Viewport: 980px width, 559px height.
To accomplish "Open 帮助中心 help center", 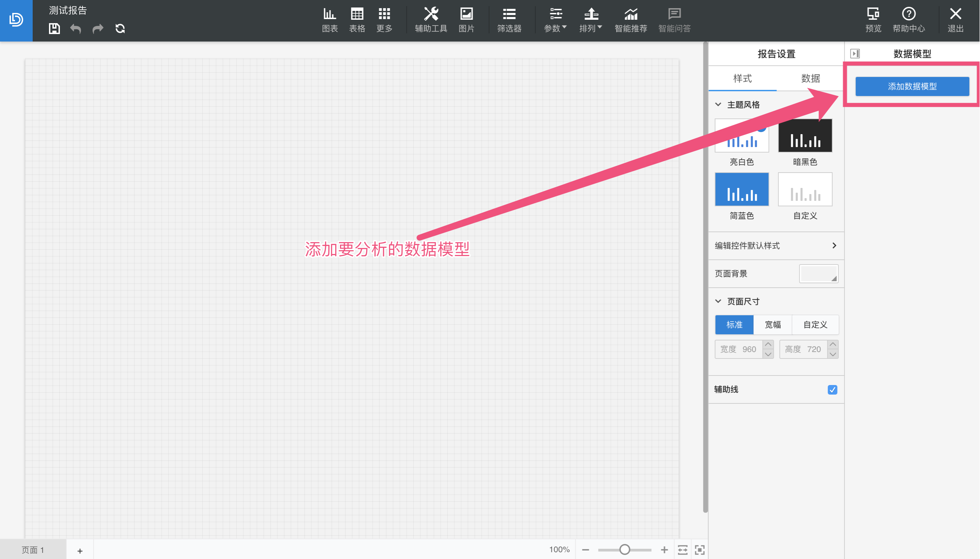I will click(x=908, y=20).
